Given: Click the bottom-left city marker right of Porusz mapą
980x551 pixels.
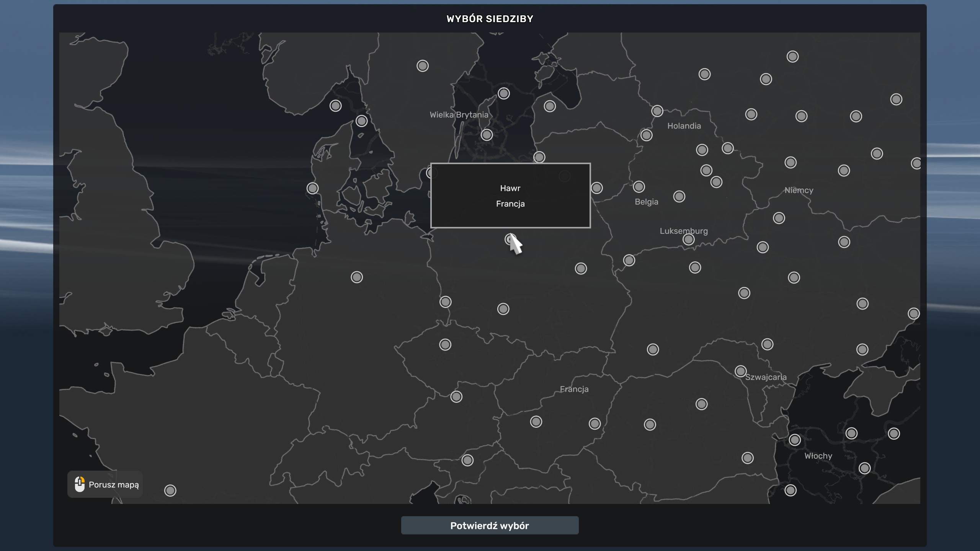Looking at the screenshot, I should click(x=170, y=490).
